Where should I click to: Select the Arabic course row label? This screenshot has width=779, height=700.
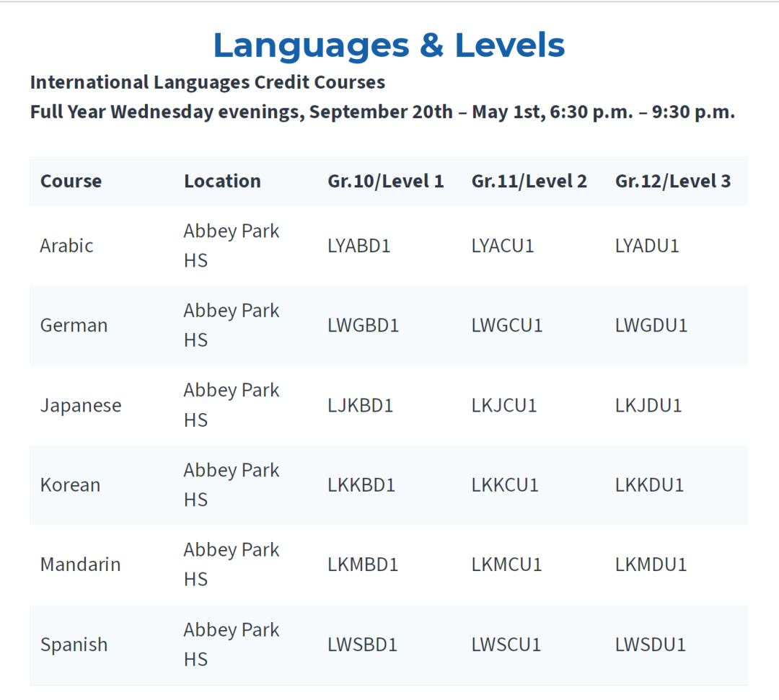click(x=66, y=246)
